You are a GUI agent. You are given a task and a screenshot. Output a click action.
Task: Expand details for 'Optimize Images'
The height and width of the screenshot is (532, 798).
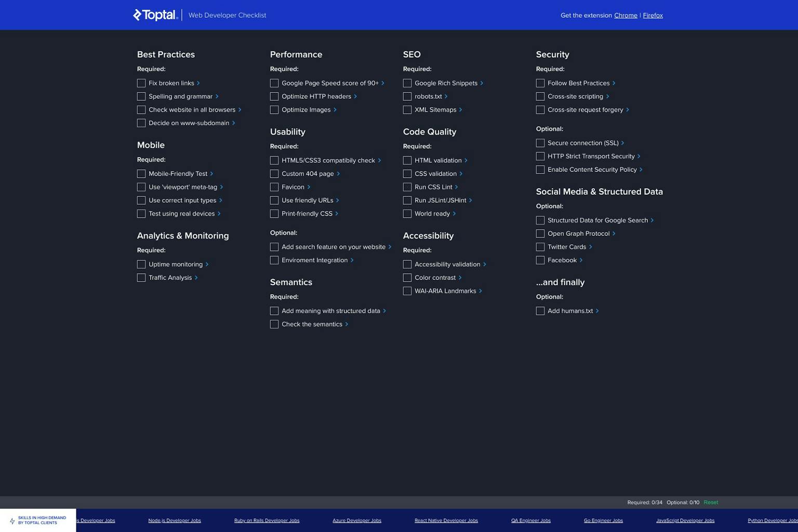click(335, 110)
